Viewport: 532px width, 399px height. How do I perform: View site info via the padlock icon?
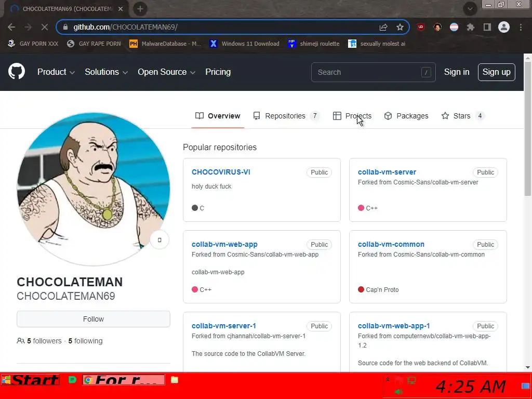(x=65, y=27)
